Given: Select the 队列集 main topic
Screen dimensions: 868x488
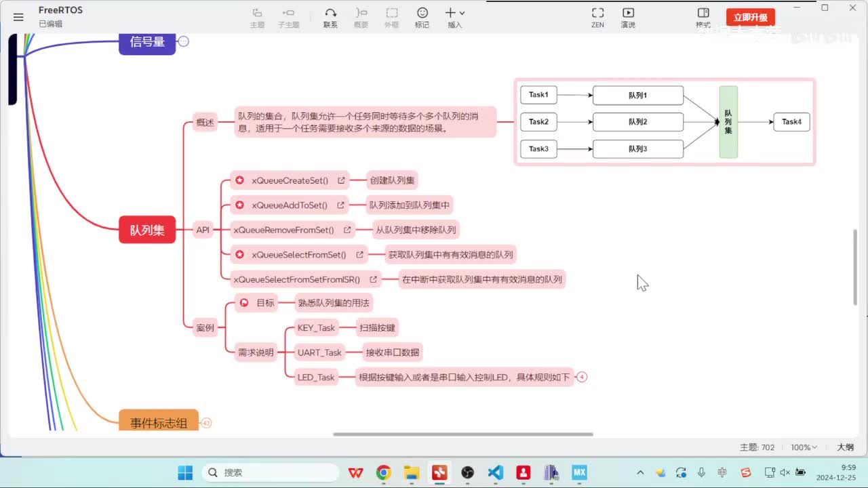Looking at the screenshot, I should (x=147, y=230).
